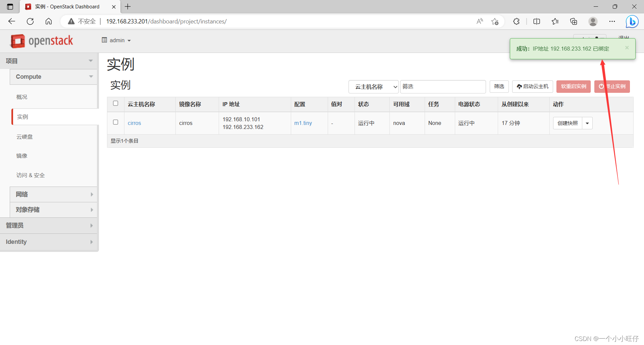Open the 云主机名称 filter dropdown
The image size is (644, 345).
click(373, 86)
